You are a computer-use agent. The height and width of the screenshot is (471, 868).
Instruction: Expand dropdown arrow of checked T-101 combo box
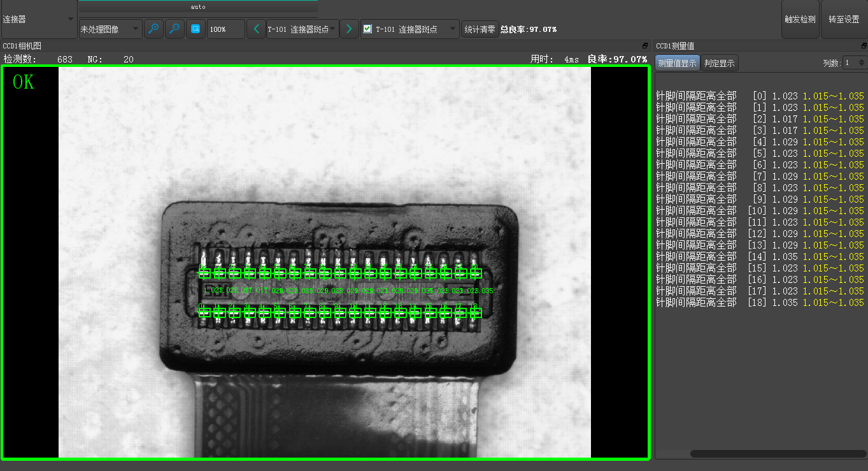click(452, 29)
